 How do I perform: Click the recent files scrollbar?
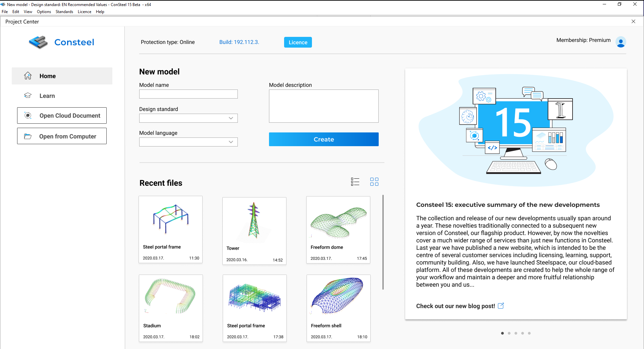point(383,242)
